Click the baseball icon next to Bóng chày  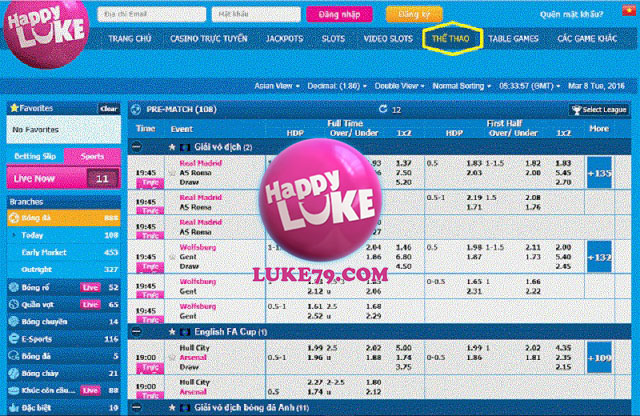(x=14, y=373)
